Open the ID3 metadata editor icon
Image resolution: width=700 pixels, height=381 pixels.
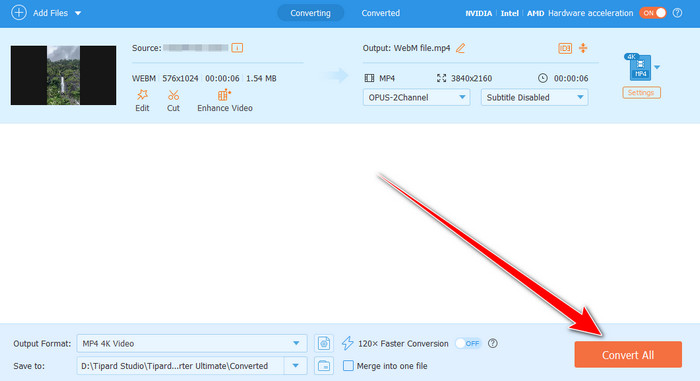pyautogui.click(x=565, y=48)
